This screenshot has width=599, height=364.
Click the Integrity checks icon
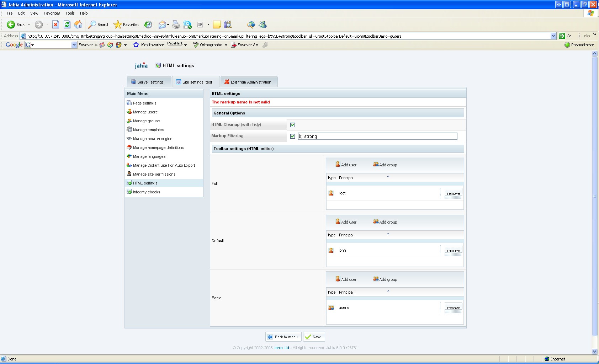129,192
